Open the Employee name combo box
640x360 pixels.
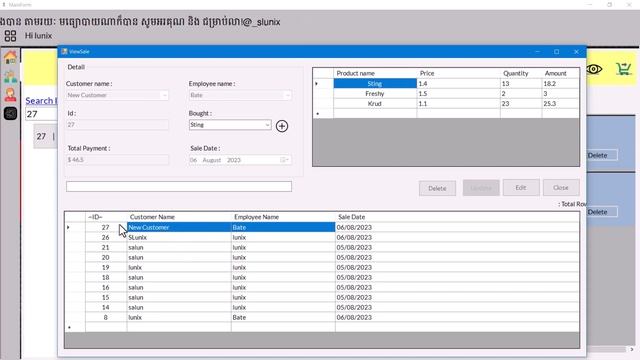point(240,95)
